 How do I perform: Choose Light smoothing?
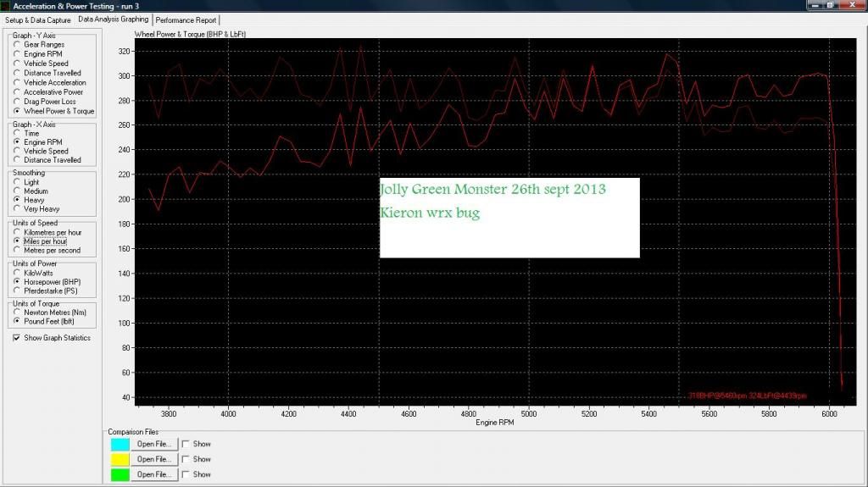(x=17, y=182)
